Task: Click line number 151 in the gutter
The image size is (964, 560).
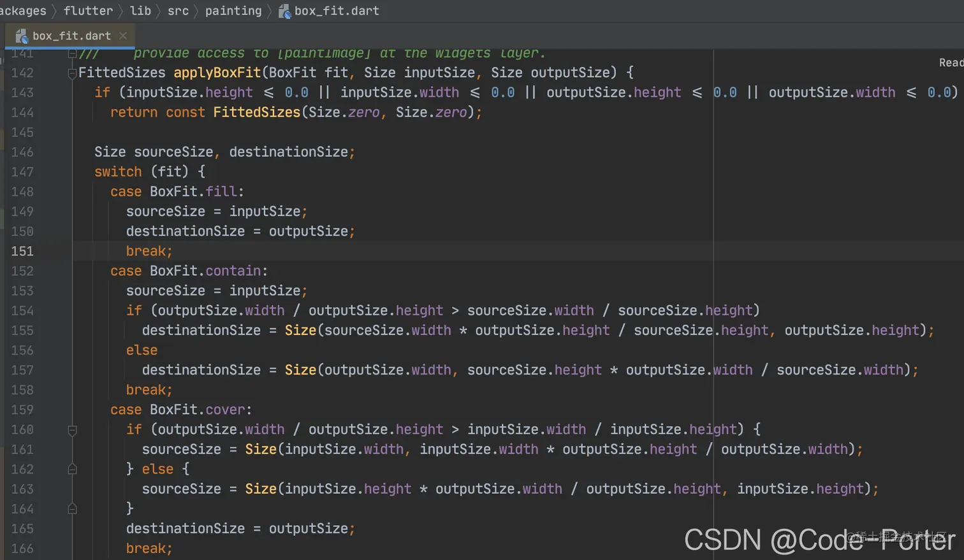Action: tap(22, 251)
